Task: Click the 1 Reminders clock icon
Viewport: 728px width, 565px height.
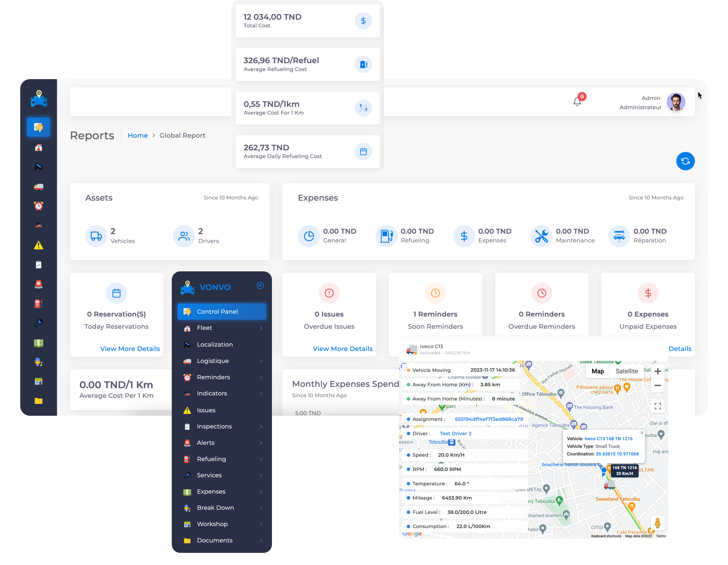Action: [x=435, y=293]
